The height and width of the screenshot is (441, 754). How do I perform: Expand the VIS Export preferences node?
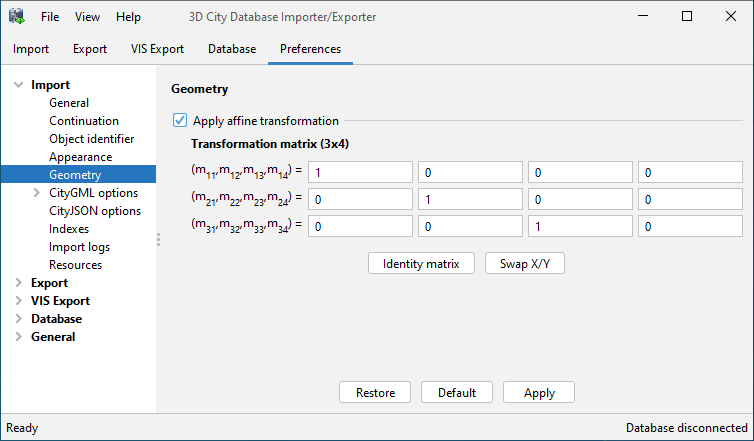(19, 301)
